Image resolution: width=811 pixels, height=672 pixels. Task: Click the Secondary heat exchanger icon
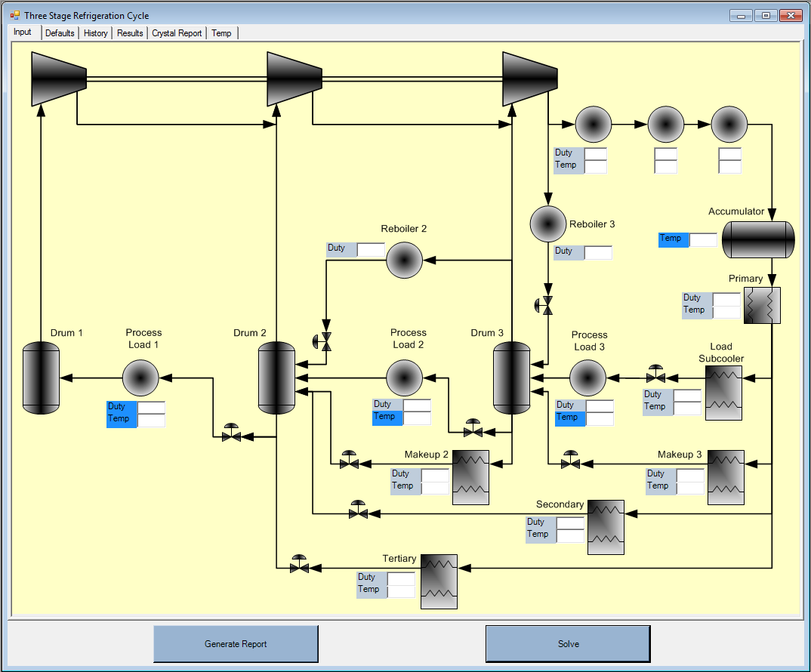pos(606,527)
